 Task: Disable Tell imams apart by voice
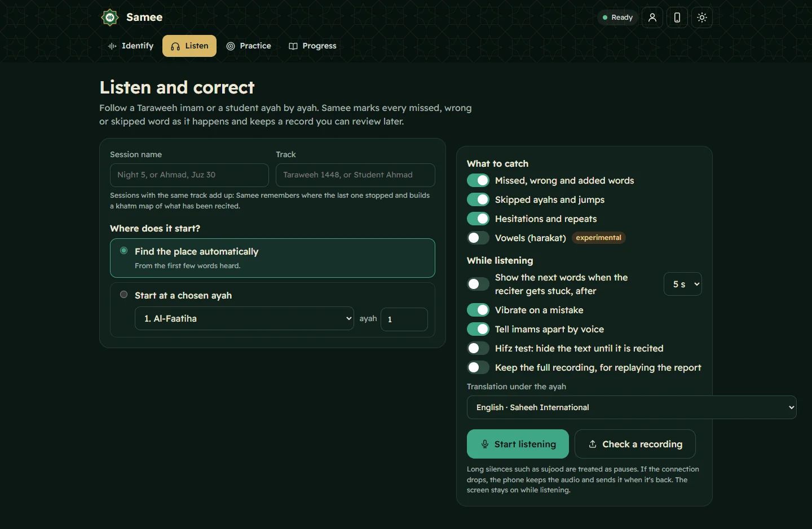[478, 329]
